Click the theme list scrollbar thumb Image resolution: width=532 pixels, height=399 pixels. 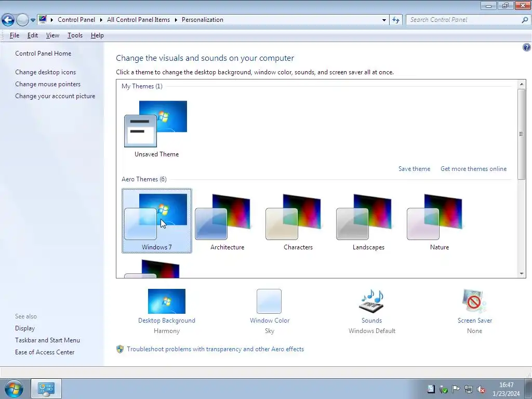(x=522, y=134)
